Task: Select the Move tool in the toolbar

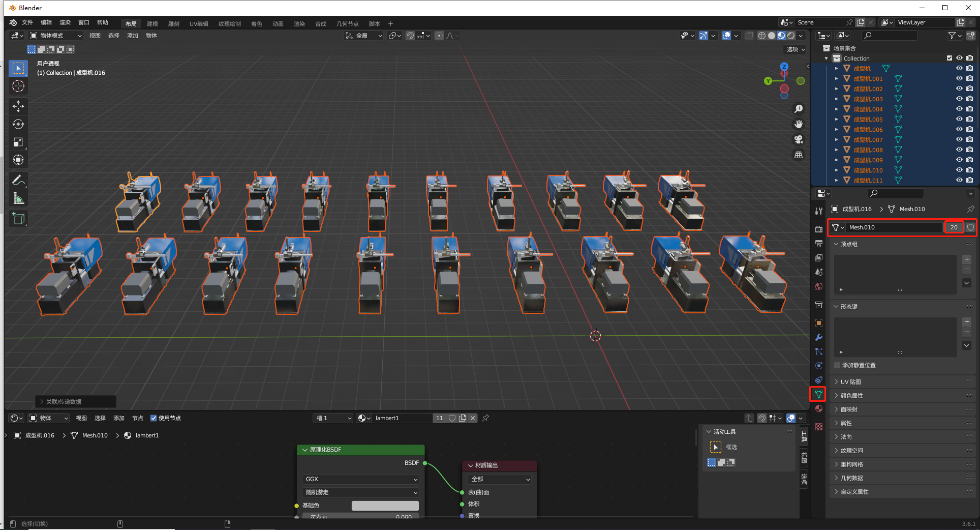Action: [x=18, y=106]
